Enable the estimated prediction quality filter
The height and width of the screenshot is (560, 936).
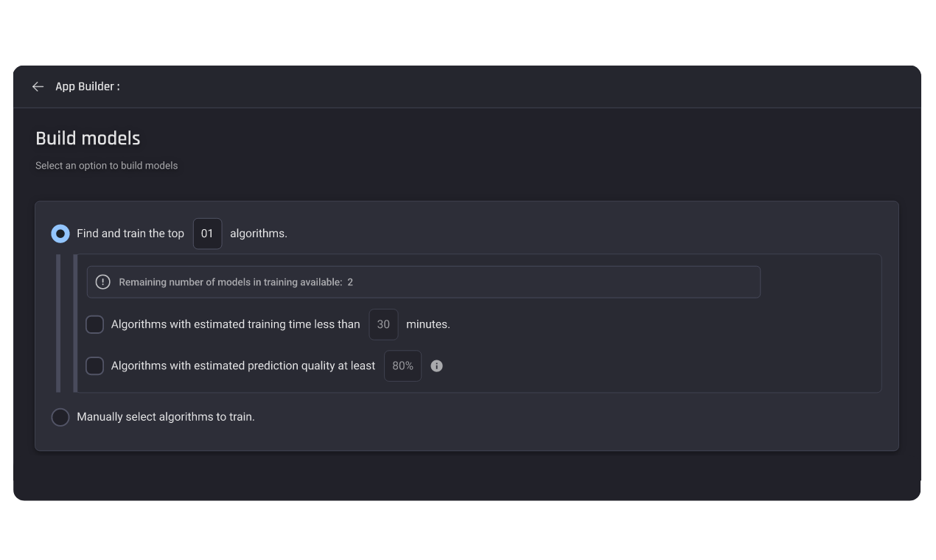point(94,365)
